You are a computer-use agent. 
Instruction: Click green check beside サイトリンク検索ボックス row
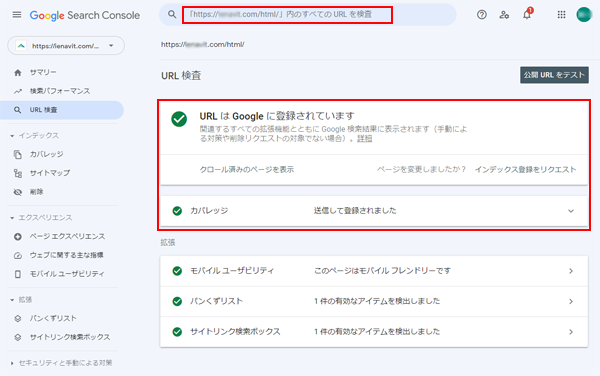point(177,332)
